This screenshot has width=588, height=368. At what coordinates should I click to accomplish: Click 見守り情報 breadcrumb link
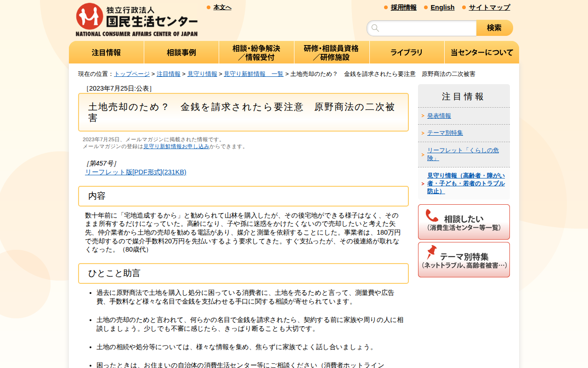point(202,74)
